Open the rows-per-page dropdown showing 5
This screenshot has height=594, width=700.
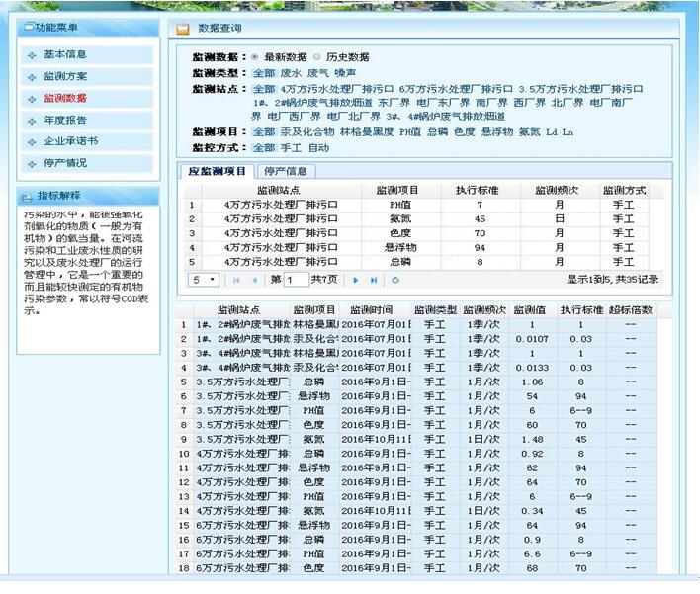coord(204,281)
